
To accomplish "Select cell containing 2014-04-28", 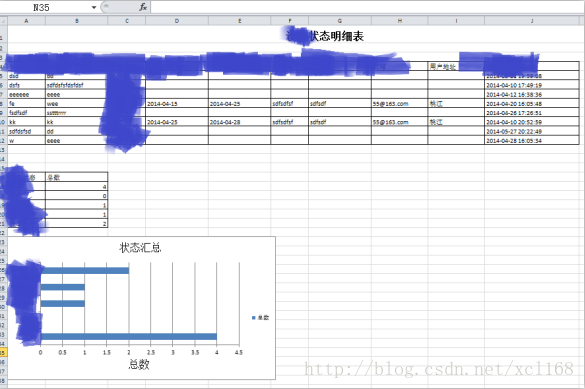I will point(240,122).
